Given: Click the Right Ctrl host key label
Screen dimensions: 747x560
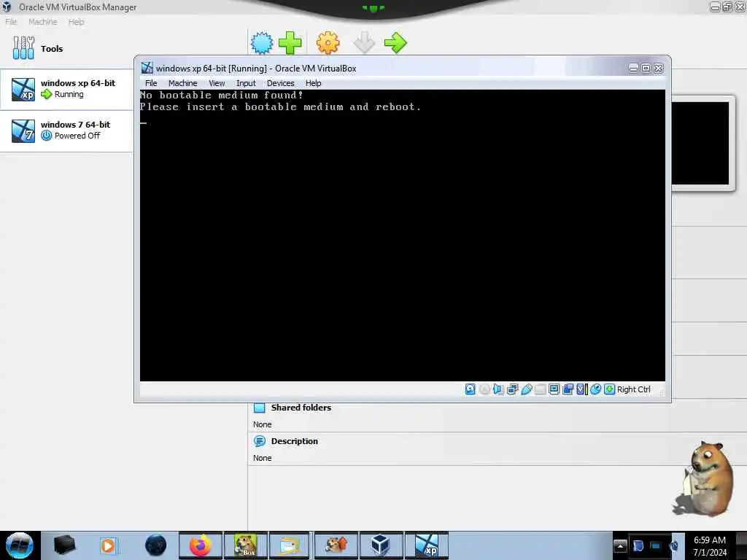Looking at the screenshot, I should click(x=634, y=389).
